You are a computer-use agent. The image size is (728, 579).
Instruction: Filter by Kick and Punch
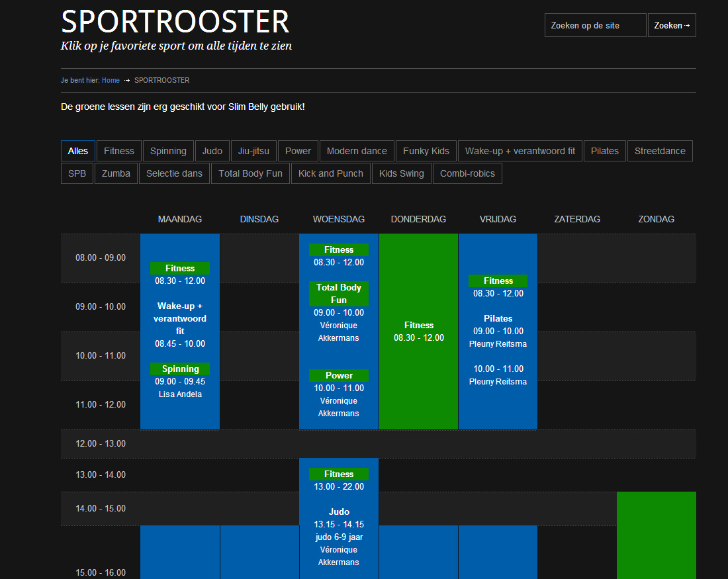(x=331, y=173)
